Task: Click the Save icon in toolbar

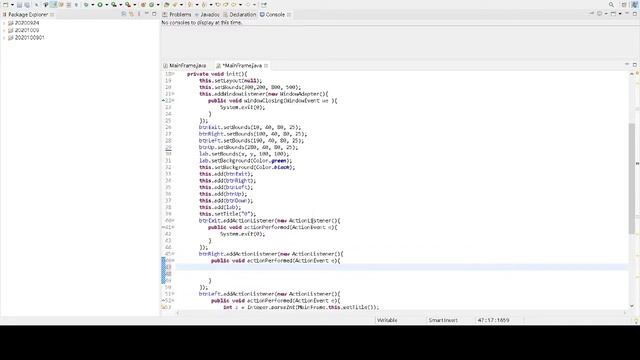Action: pos(19,5)
